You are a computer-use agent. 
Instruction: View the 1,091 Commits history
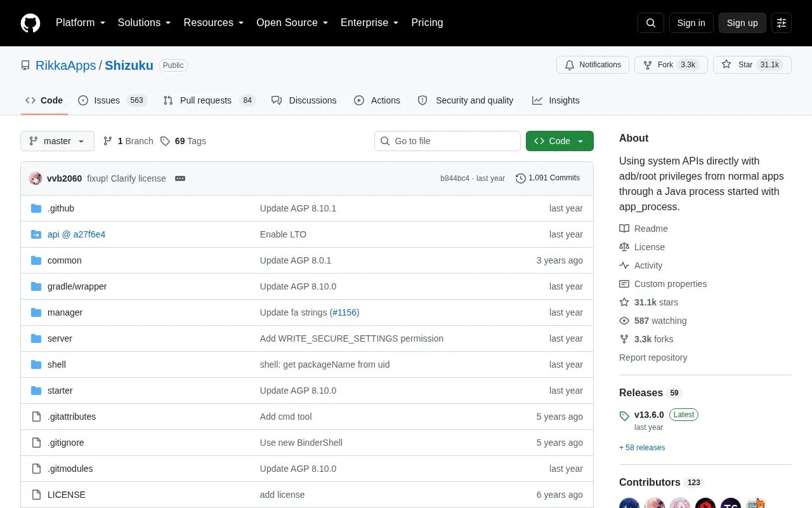coord(547,178)
